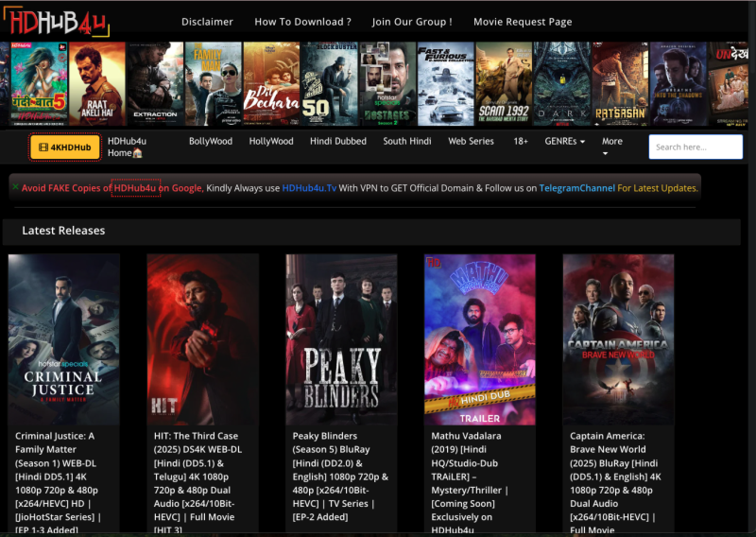Open Gandi Baat 5 poster in slider
Image resolution: width=756 pixels, height=537 pixels.
[39, 84]
